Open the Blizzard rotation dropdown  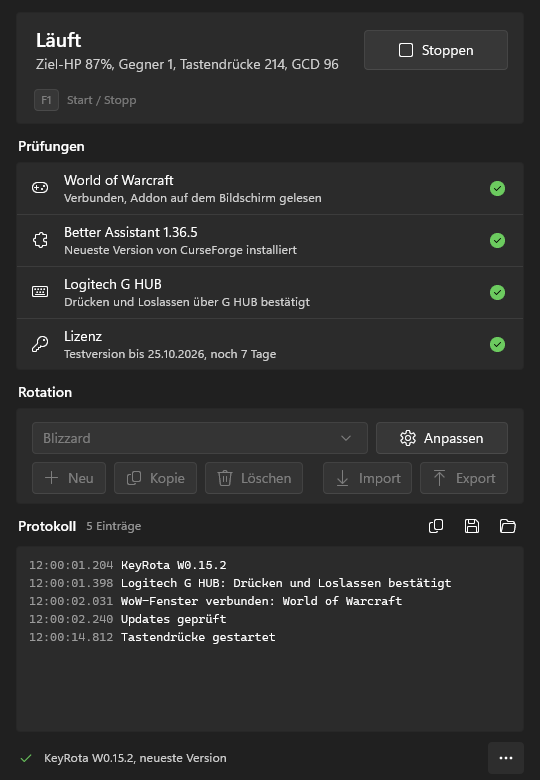[x=200, y=438]
